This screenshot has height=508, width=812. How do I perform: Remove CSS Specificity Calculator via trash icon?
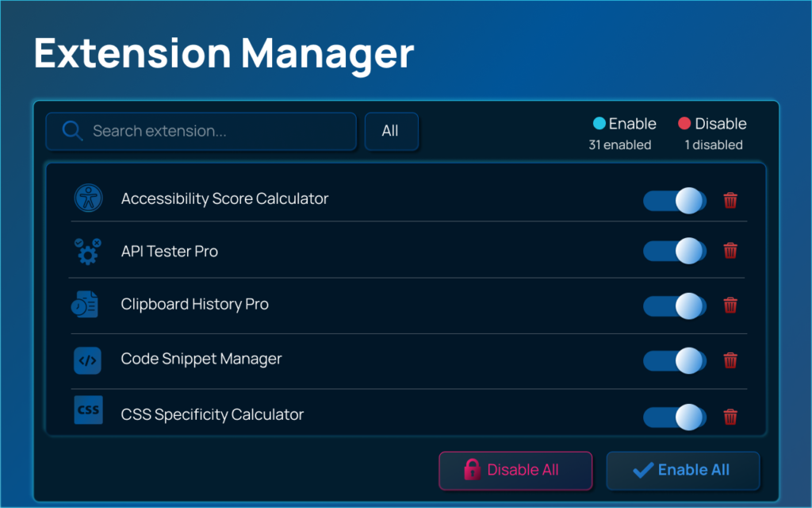point(730,416)
